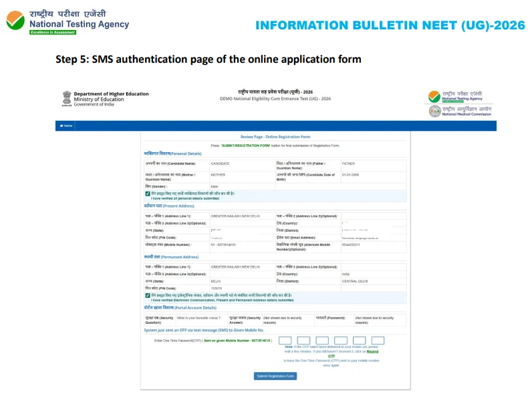Click the first OTP digit box
This screenshot has width=532, height=398.
click(x=285, y=341)
